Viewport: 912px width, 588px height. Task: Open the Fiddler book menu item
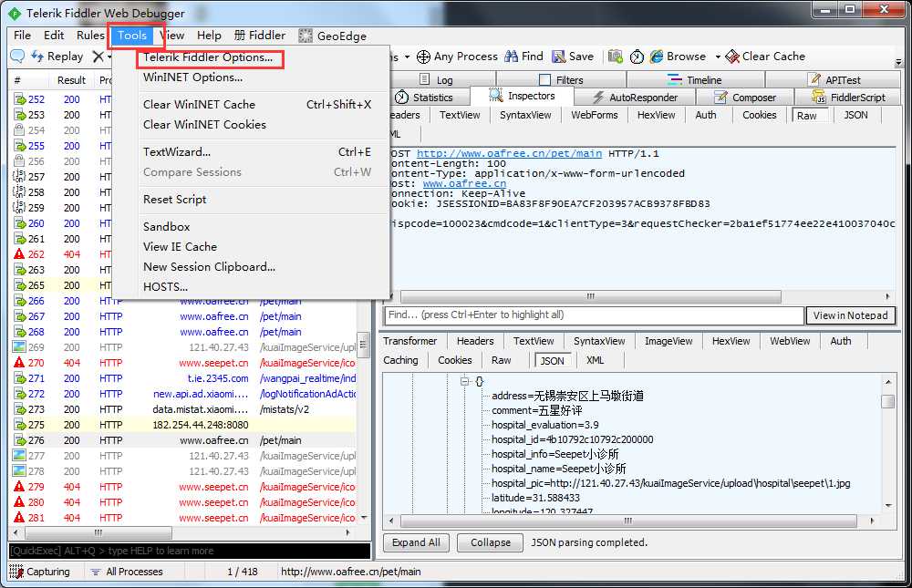259,36
